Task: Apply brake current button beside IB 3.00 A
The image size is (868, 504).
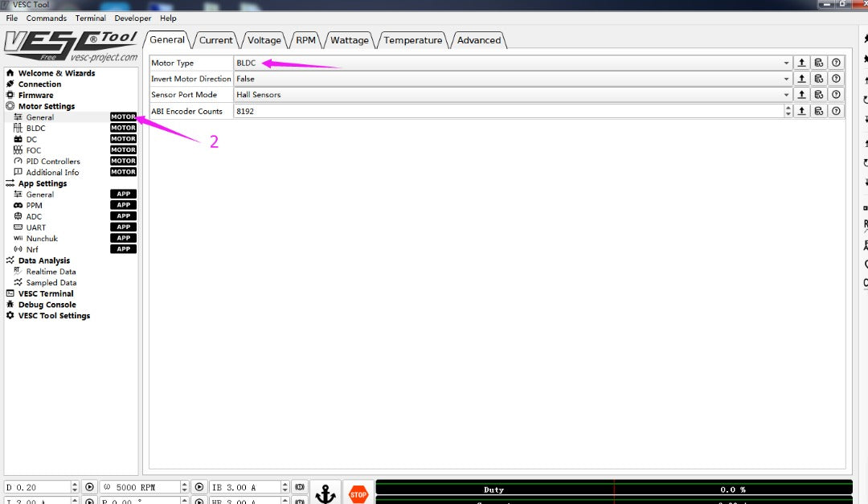Action: coord(300,487)
